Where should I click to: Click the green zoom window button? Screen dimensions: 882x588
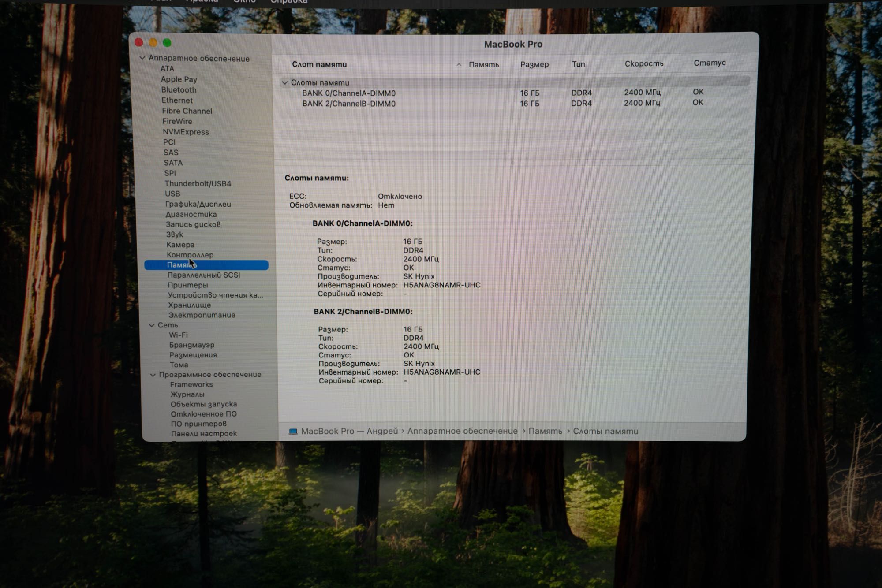pyautogui.click(x=167, y=42)
